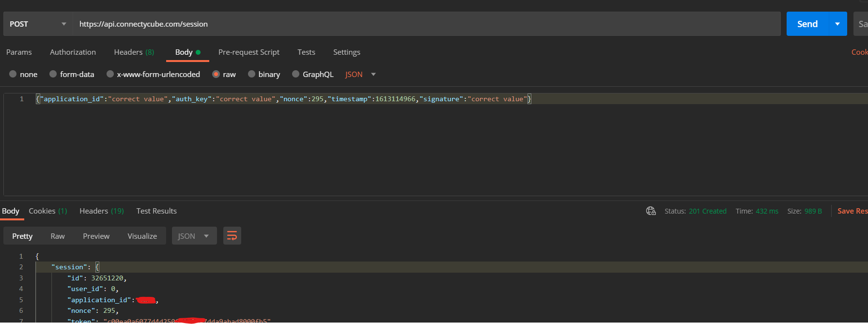Screen dimensions: 868x324
Task: Select the GraphQL body type
Action: [313, 74]
